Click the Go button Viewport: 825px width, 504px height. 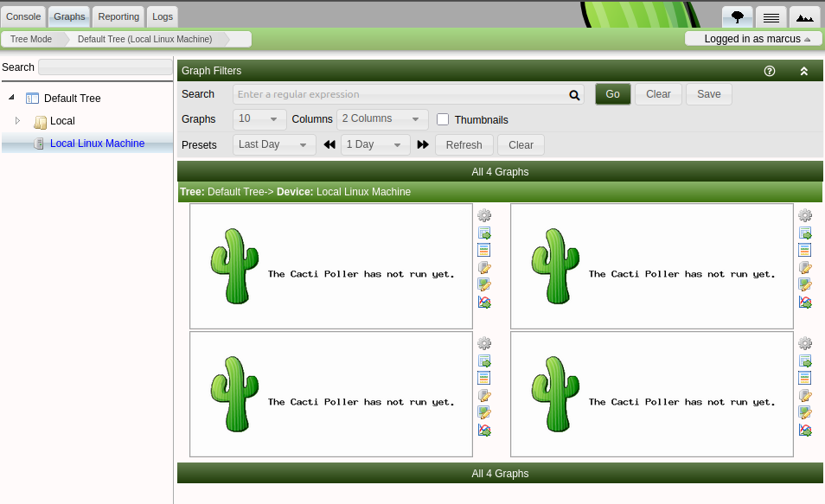612,94
